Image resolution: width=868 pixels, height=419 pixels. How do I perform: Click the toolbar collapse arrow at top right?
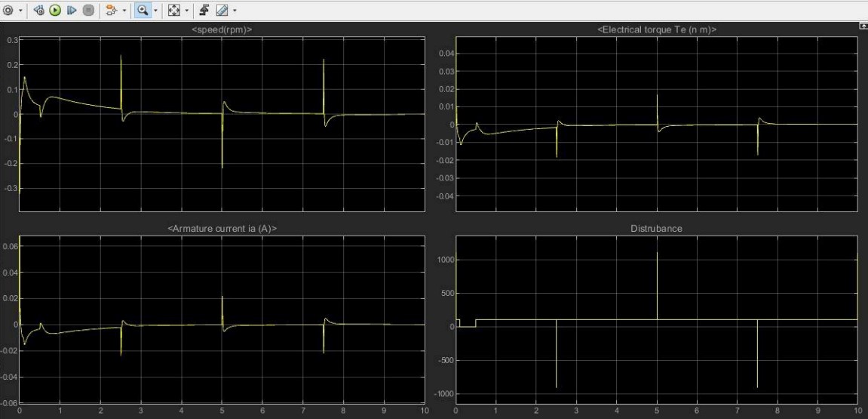coord(863,26)
